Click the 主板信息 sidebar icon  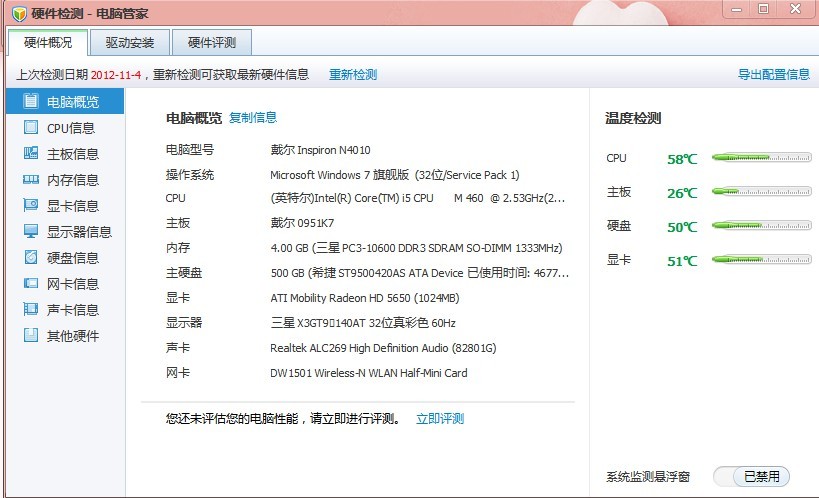click(x=31, y=153)
